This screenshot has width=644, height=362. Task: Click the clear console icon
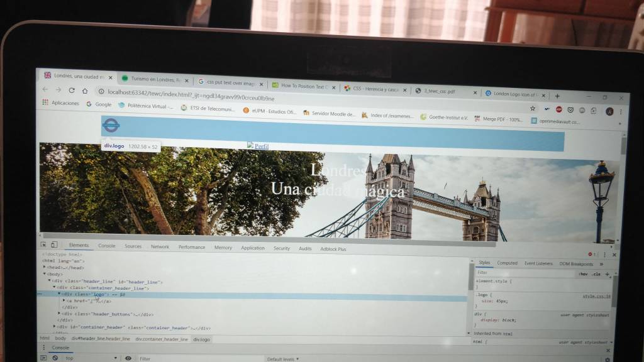tap(55, 358)
